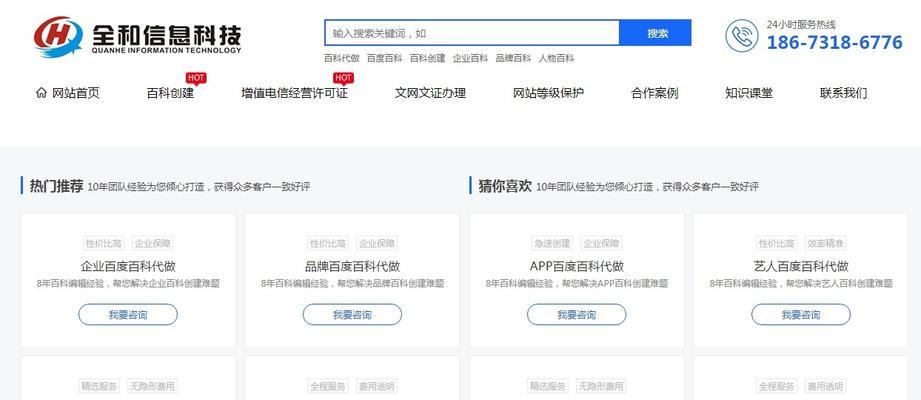Open the 艺人百度百科代做 card title
The image size is (921, 400).
[801, 266]
